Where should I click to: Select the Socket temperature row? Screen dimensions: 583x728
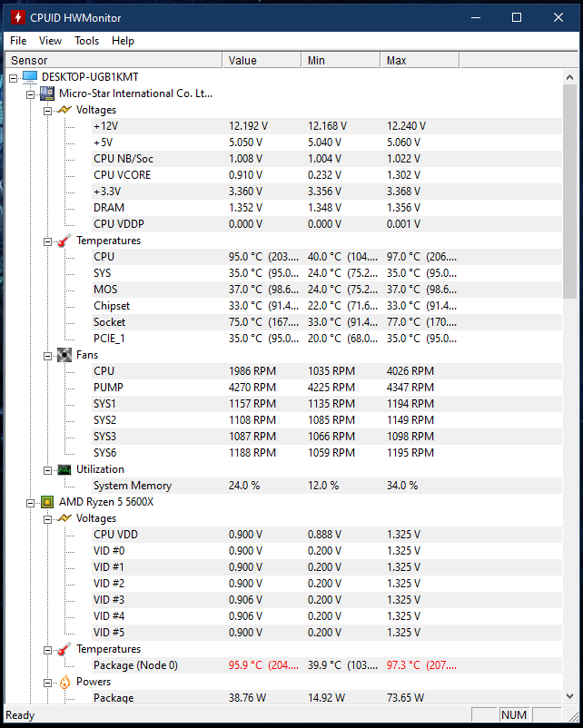click(327, 322)
